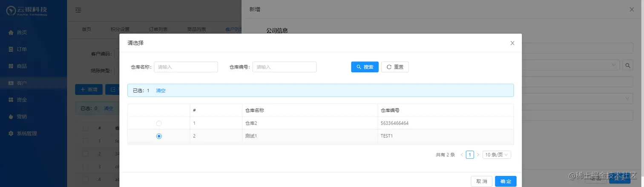The image size is (644, 187).
Task: Click the first input field in 新增 drawer
Action: point(578,48)
